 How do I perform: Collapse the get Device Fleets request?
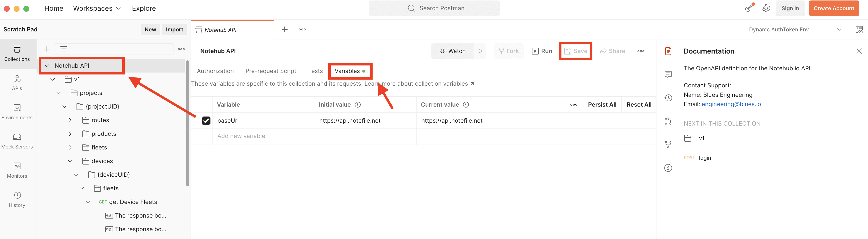click(x=88, y=202)
